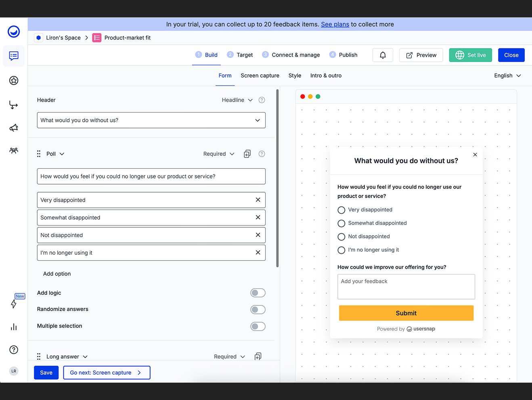Screen dimensions: 532x400
Task: Open the Style tab
Action: (295, 75)
